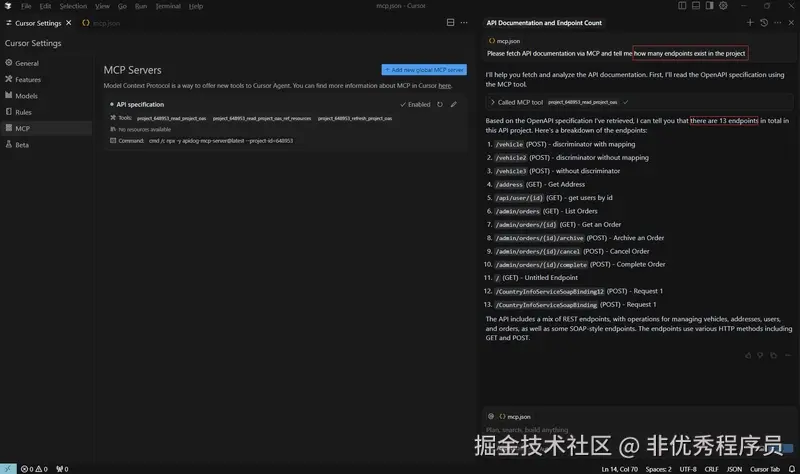This screenshot has height=474, width=800.
Task: Toggle the Enabled state of API specification
Action: 415,105
